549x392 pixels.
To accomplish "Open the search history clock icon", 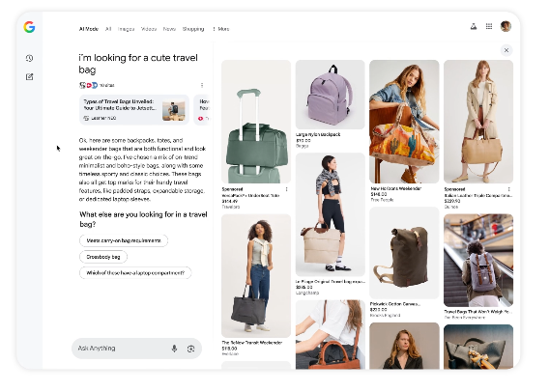I will pyautogui.click(x=29, y=58).
